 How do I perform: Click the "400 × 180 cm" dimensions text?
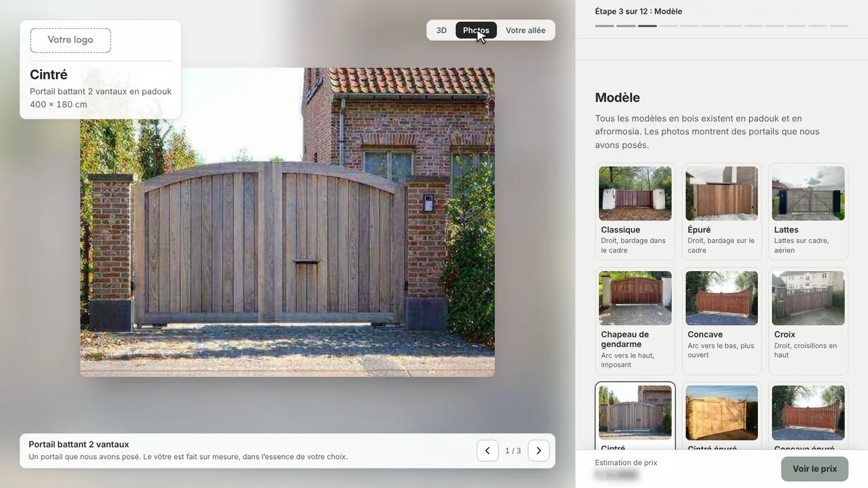58,104
